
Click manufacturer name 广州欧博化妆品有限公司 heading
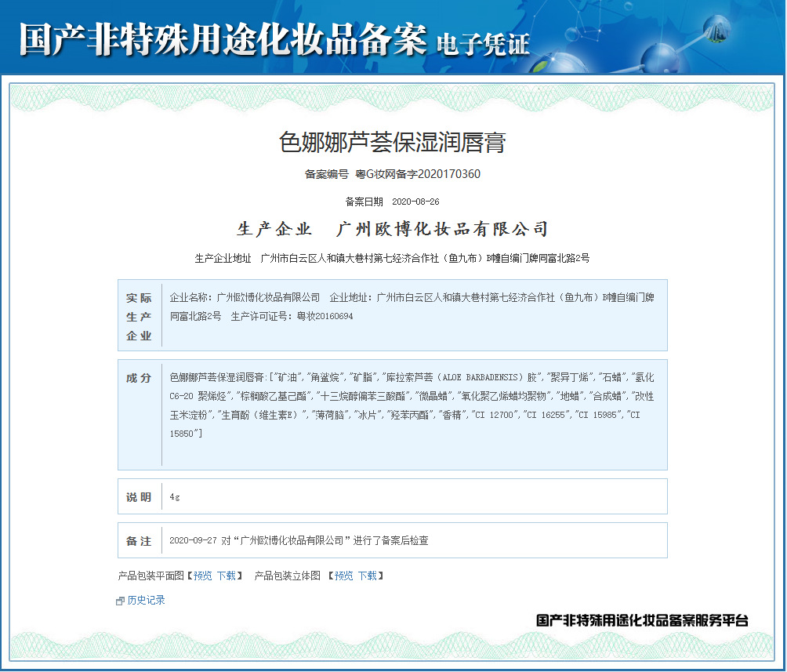[441, 229]
